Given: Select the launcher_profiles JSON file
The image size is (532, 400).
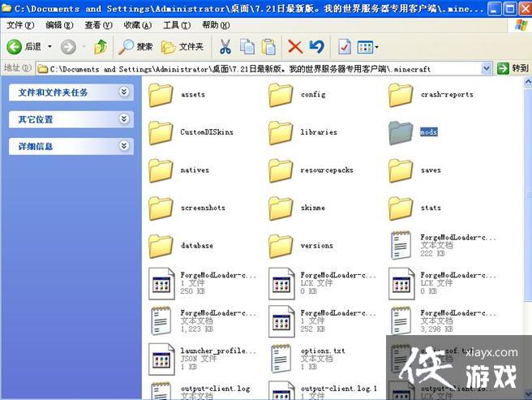Looking at the screenshot, I should tap(161, 358).
